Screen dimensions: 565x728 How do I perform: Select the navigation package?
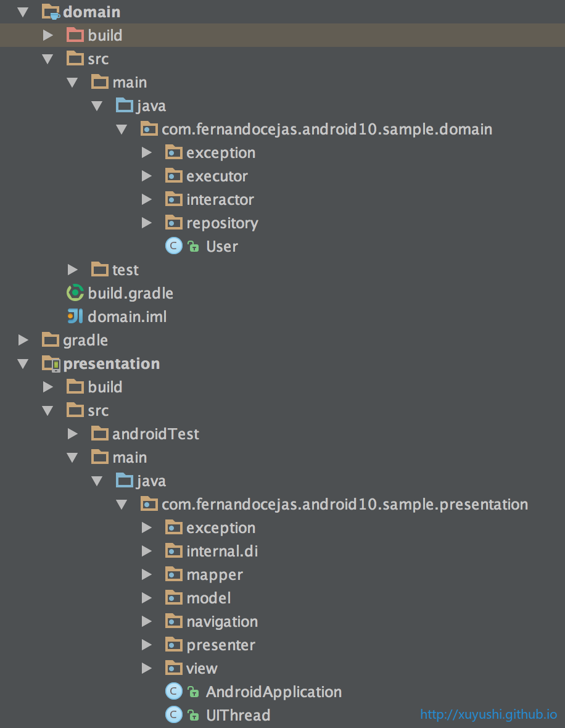pyautogui.click(x=221, y=621)
